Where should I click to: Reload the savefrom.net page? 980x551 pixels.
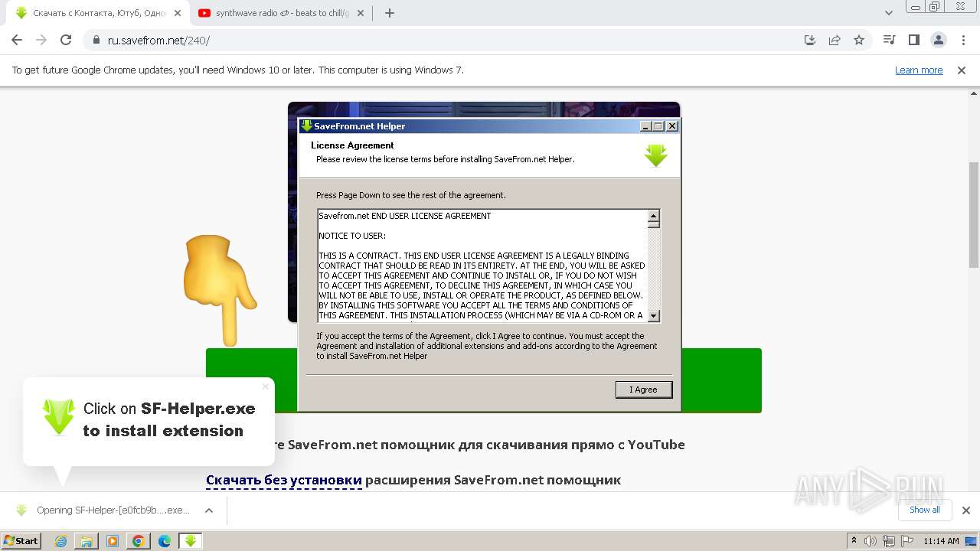[x=66, y=41]
